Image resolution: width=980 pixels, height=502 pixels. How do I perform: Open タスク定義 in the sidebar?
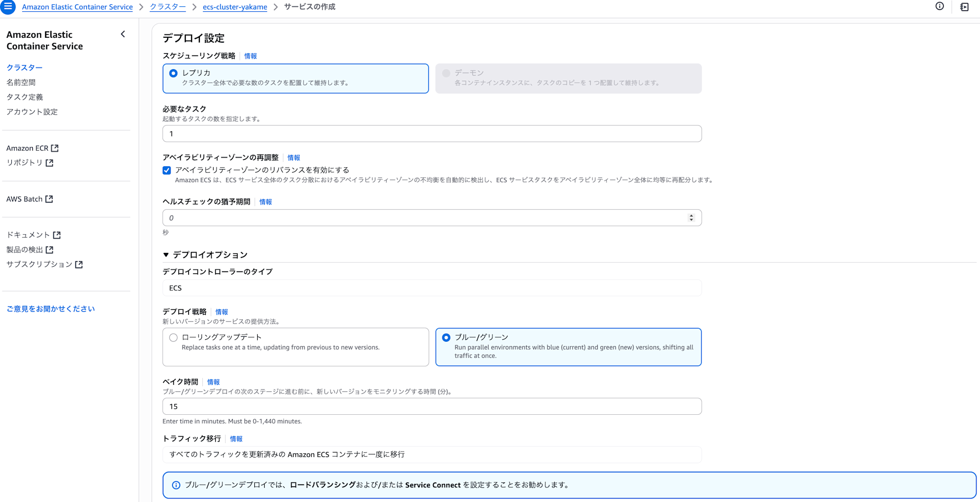[25, 97]
